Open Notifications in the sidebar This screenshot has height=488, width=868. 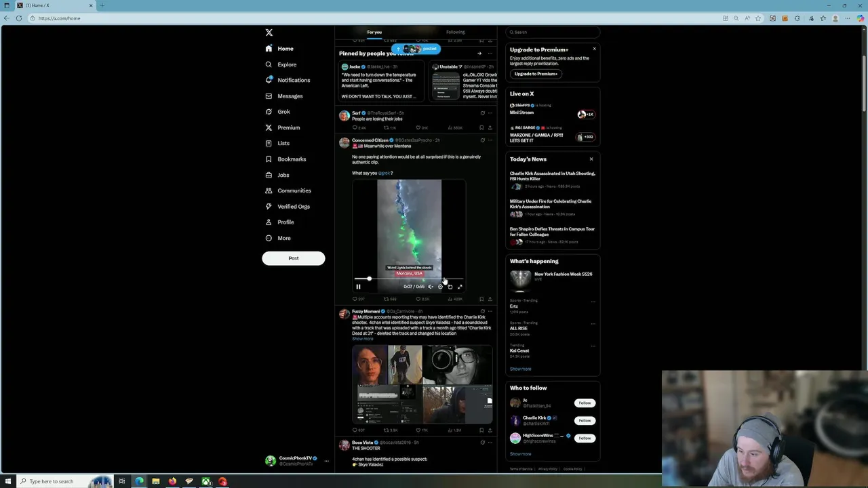point(288,80)
